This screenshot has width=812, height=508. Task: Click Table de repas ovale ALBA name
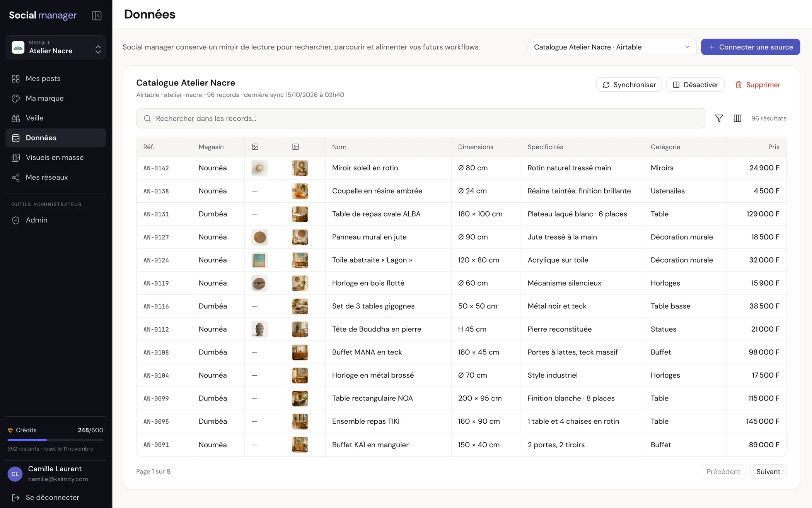pos(376,214)
